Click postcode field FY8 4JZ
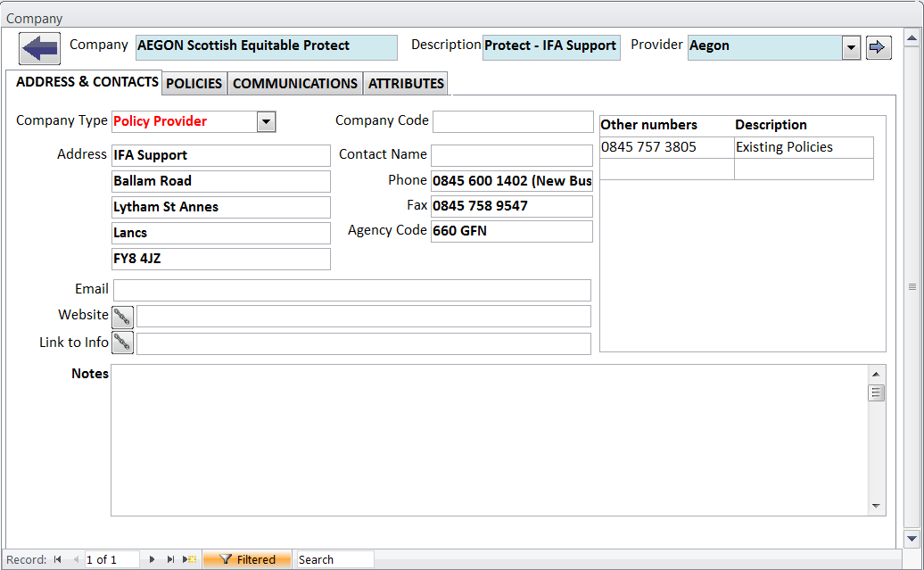924x570 pixels. point(221,259)
